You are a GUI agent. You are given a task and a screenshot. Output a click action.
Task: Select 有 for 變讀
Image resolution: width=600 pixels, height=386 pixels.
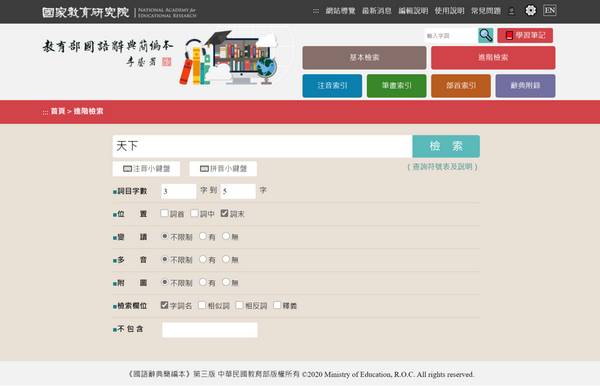click(x=203, y=236)
